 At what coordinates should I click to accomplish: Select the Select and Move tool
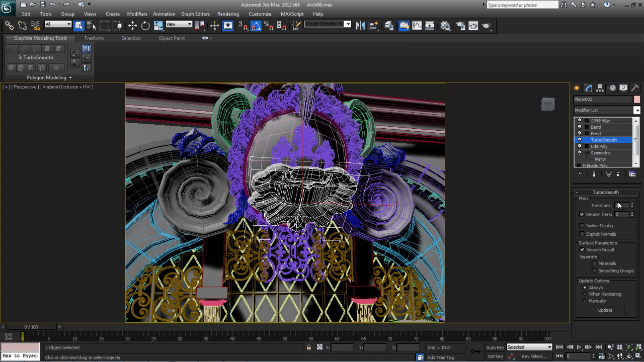132,26
